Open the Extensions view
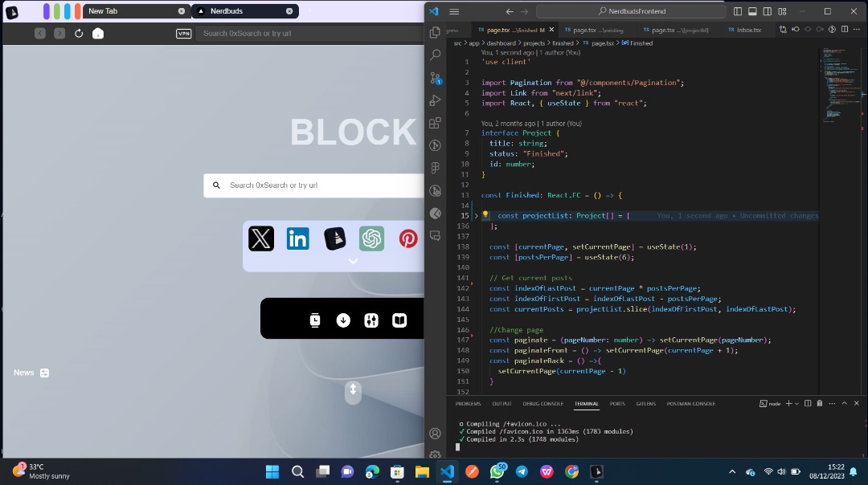This screenshot has width=868, height=485. tap(435, 123)
